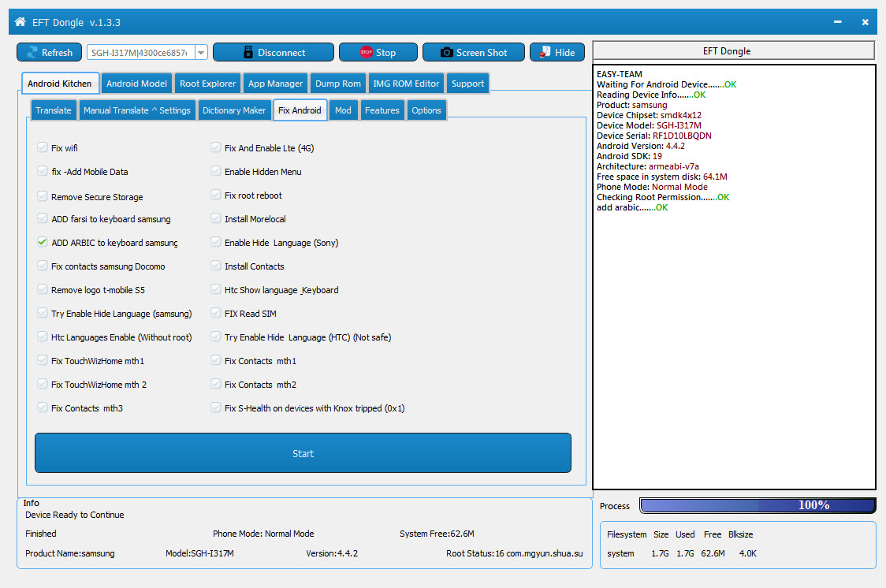Check Fix TouchWizHome mth 2

tap(43, 384)
